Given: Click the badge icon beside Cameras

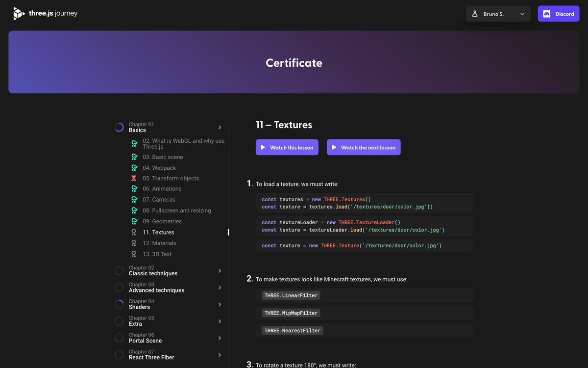Looking at the screenshot, I should pos(134,200).
